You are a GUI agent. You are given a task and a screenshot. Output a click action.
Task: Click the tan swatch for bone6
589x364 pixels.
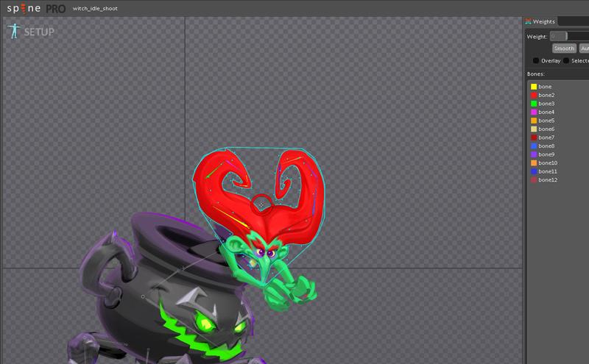tap(533, 129)
